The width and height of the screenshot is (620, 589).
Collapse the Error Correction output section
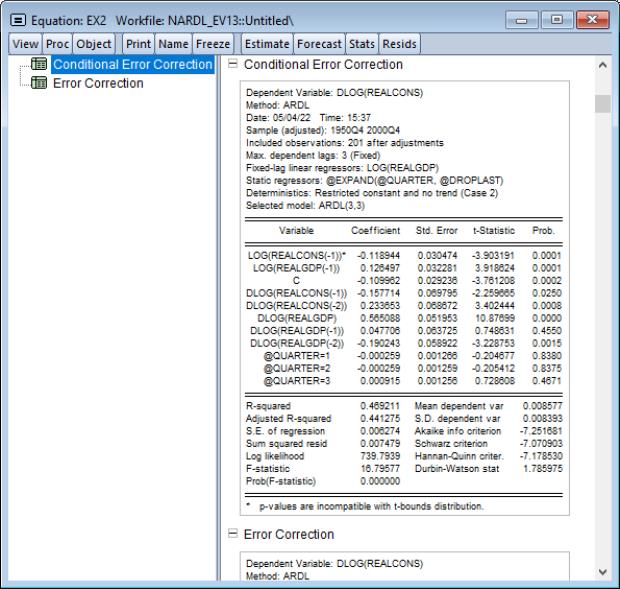coord(234,536)
